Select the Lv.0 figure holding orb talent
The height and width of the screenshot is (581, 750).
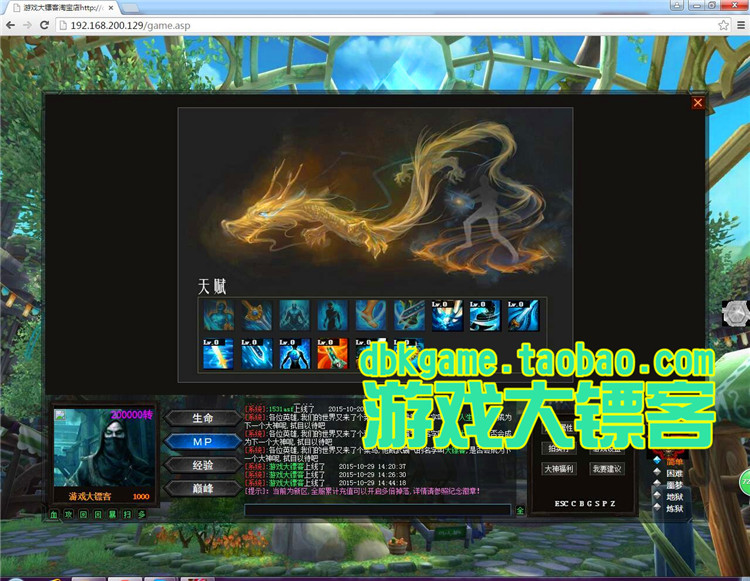[295, 354]
